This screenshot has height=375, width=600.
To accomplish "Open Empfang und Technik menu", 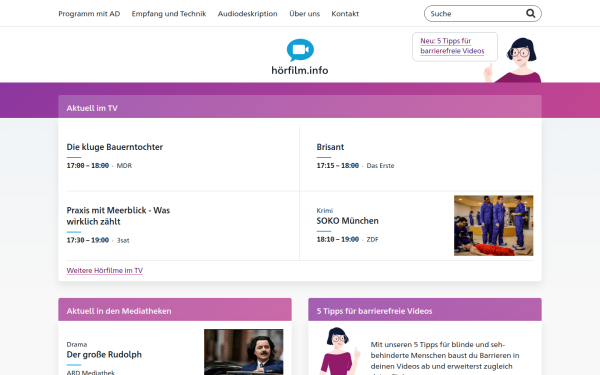I will click(169, 14).
